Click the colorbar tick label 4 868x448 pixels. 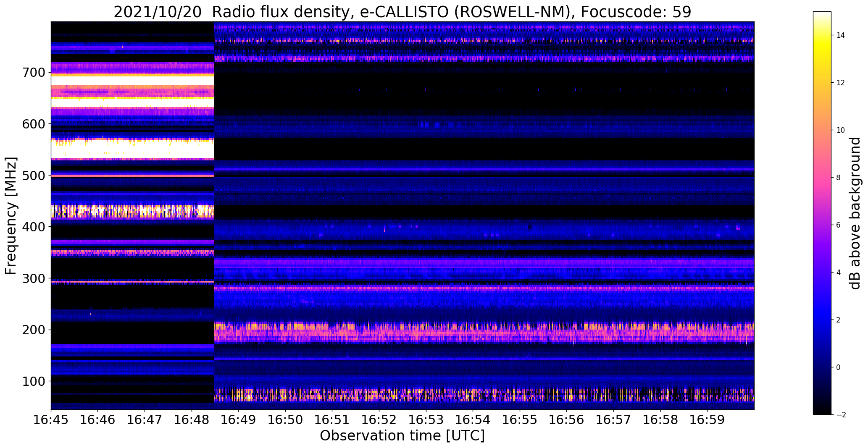pos(838,272)
